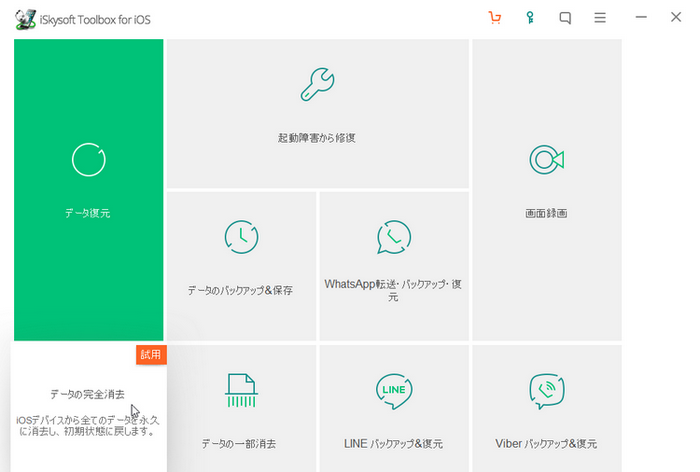Click the backup clock icon
Screen dimensions: 700x472
click(x=242, y=237)
